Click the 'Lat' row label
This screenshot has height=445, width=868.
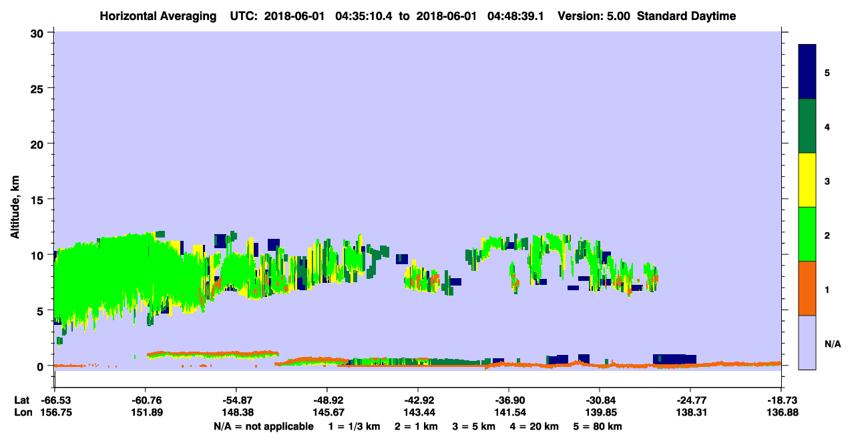point(22,400)
